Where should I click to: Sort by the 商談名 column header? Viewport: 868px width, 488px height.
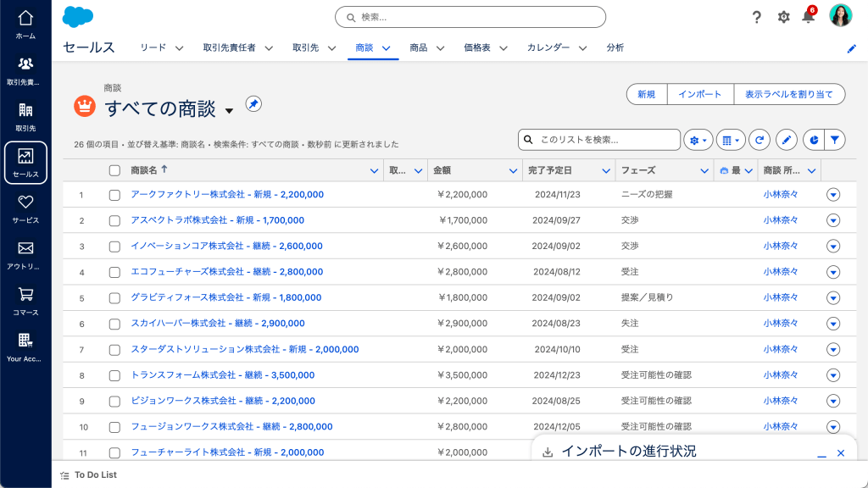point(144,170)
